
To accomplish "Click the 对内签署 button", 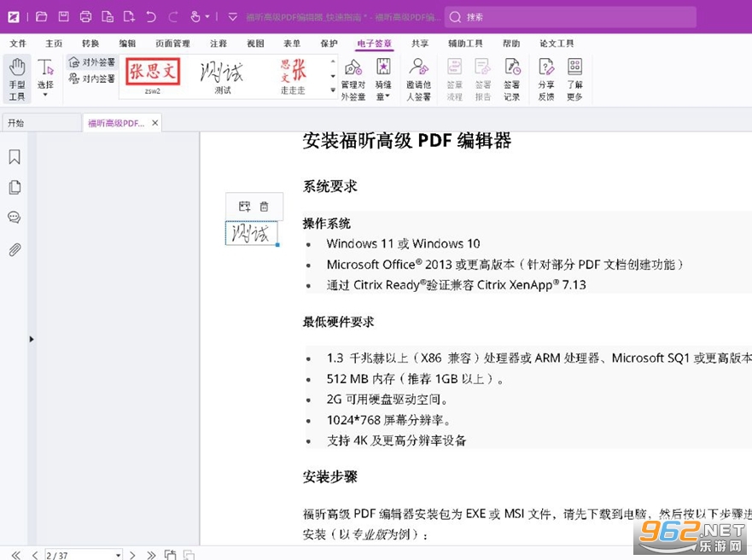I will pyautogui.click(x=92, y=79).
